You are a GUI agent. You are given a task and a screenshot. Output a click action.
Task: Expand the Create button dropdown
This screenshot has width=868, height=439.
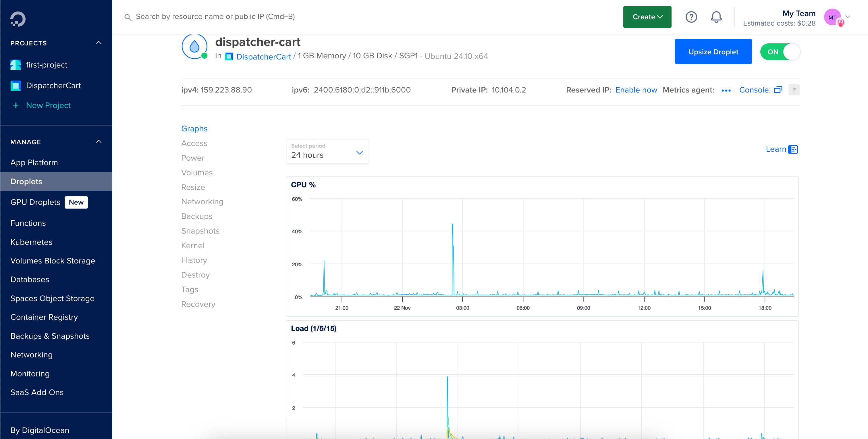point(647,17)
